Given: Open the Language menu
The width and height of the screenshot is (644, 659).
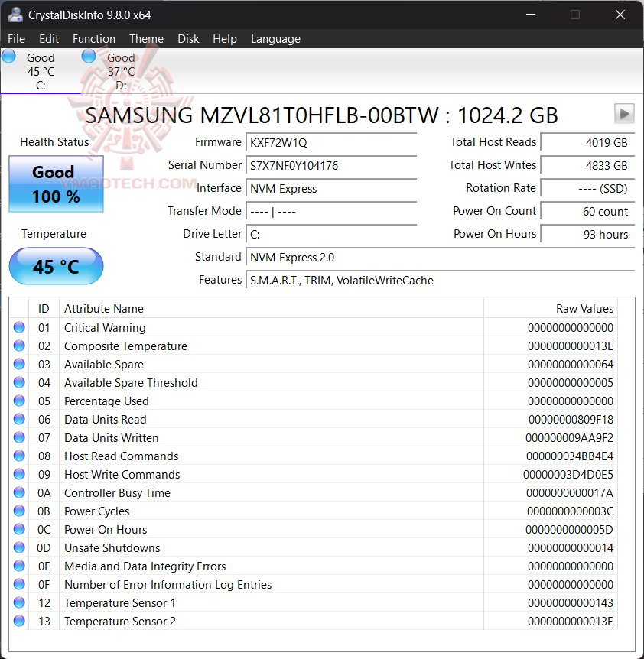Looking at the screenshot, I should (275, 39).
